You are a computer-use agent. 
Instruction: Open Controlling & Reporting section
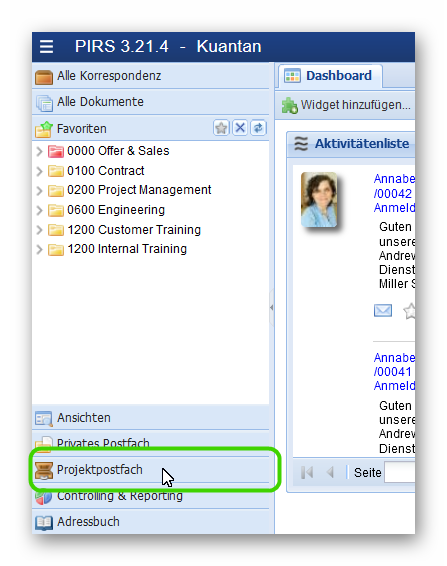[151, 497]
